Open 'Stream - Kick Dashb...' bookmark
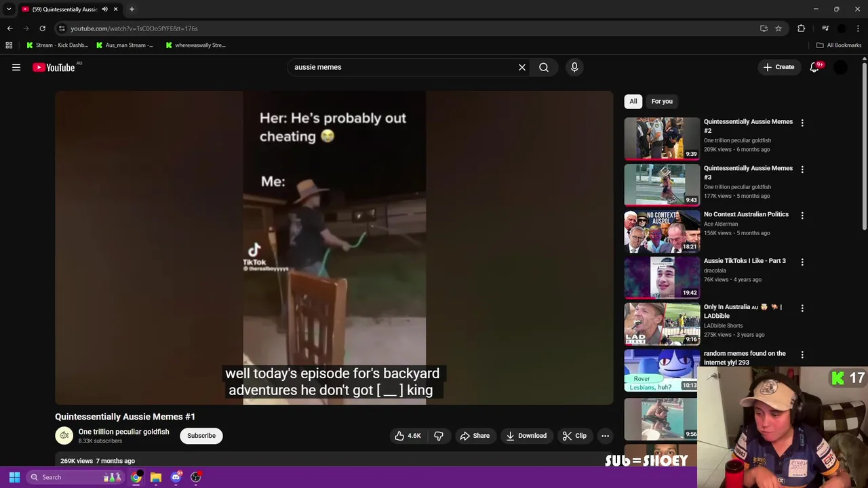This screenshot has height=488, width=868. point(57,45)
